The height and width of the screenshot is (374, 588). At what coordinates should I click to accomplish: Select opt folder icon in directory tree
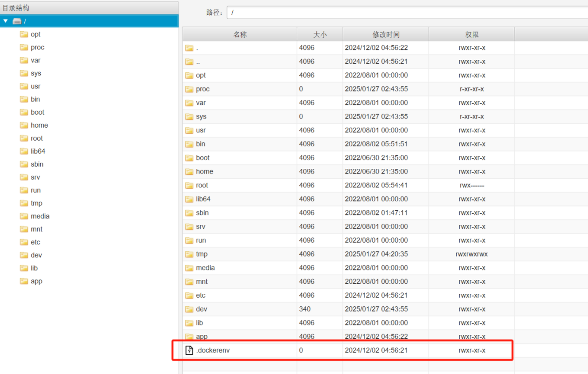point(24,34)
